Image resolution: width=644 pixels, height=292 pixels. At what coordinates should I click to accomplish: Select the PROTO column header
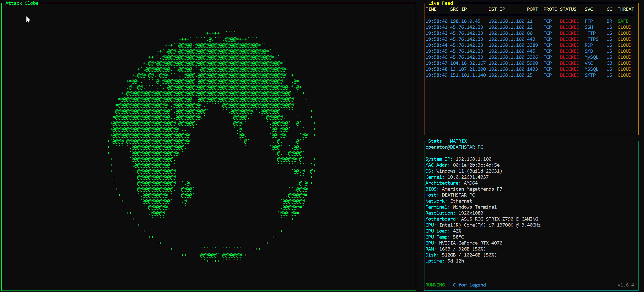(550, 9)
